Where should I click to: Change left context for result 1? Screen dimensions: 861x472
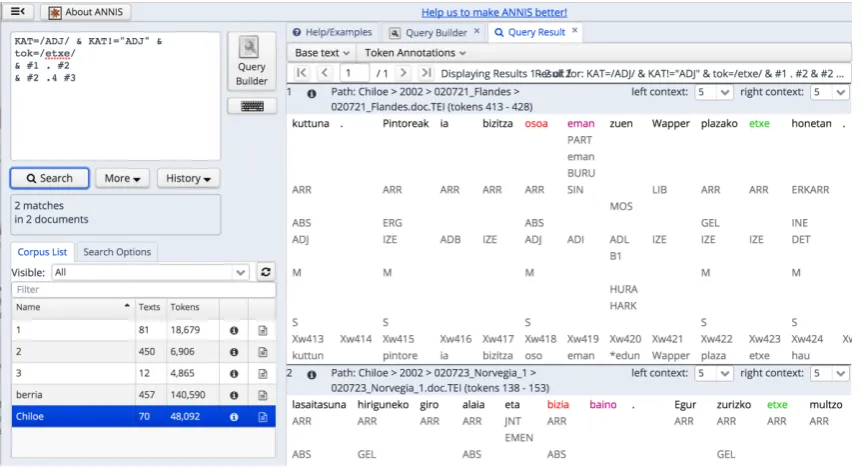click(x=713, y=92)
